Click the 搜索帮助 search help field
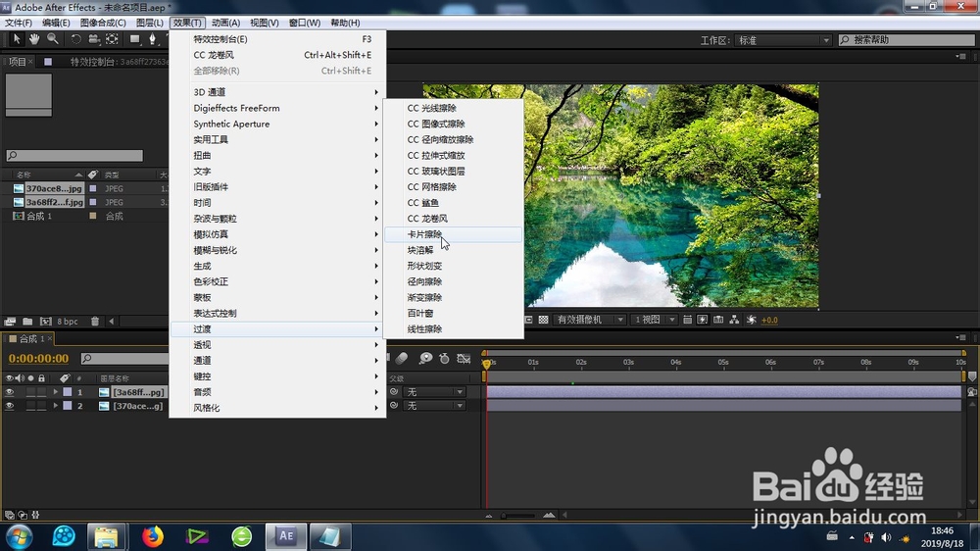Viewport: 980px width, 551px height. (x=906, y=40)
